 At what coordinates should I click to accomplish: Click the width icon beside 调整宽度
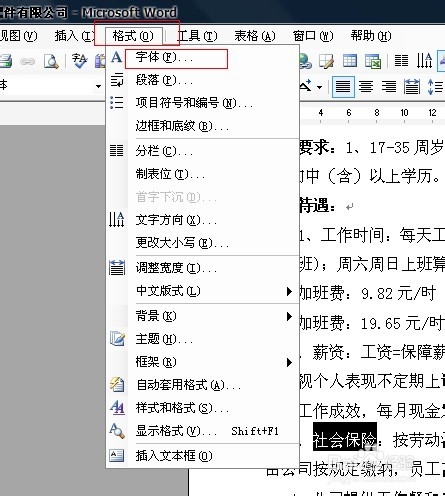pos(117,268)
